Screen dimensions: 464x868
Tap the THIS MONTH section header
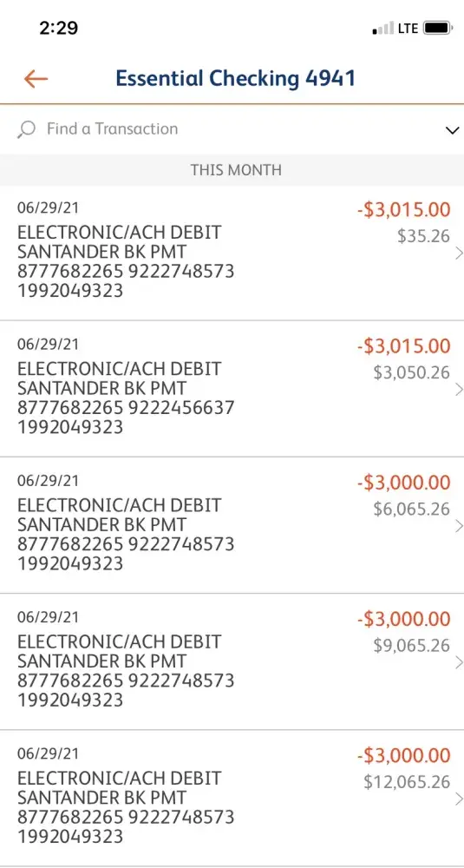(236, 170)
